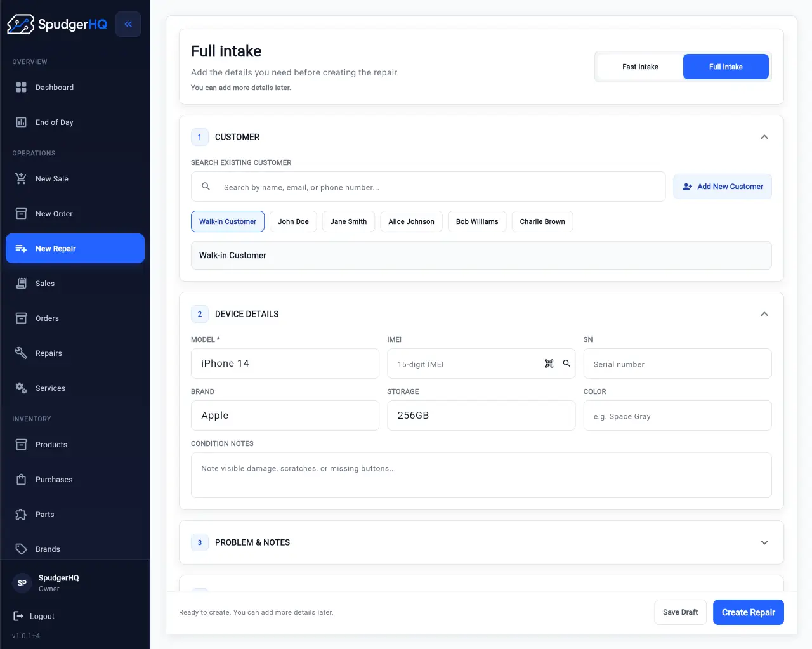Open Services gears icon in sidebar
Viewport: 812px width, 649px height.
[x=21, y=388]
